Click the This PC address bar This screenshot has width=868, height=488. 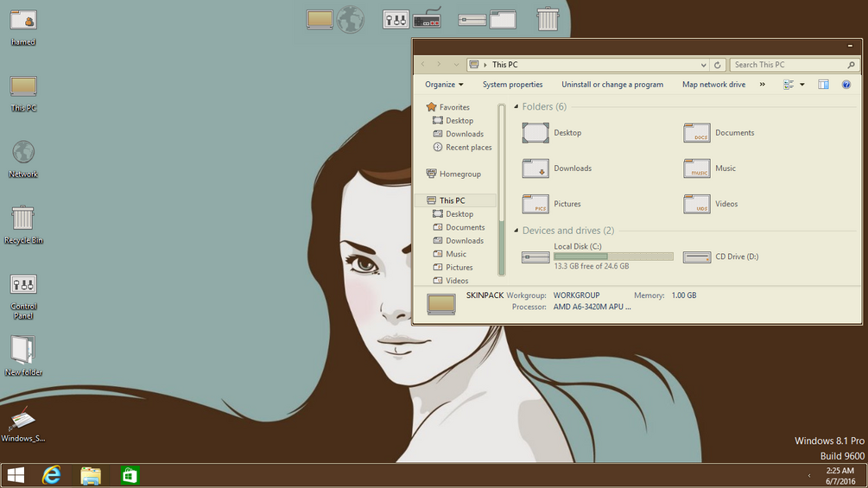coord(588,65)
